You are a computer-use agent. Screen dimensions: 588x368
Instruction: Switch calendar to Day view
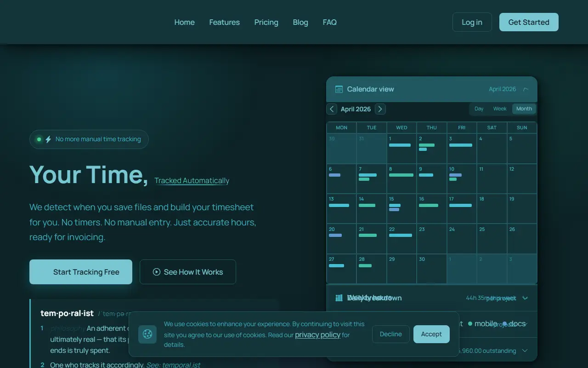coord(479,109)
